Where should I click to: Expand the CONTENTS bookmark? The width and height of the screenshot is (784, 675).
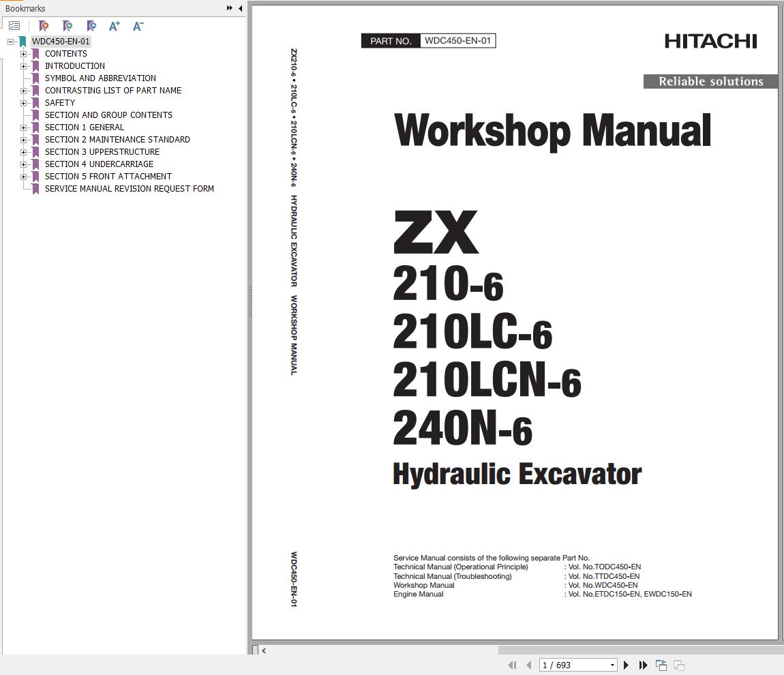(23, 54)
